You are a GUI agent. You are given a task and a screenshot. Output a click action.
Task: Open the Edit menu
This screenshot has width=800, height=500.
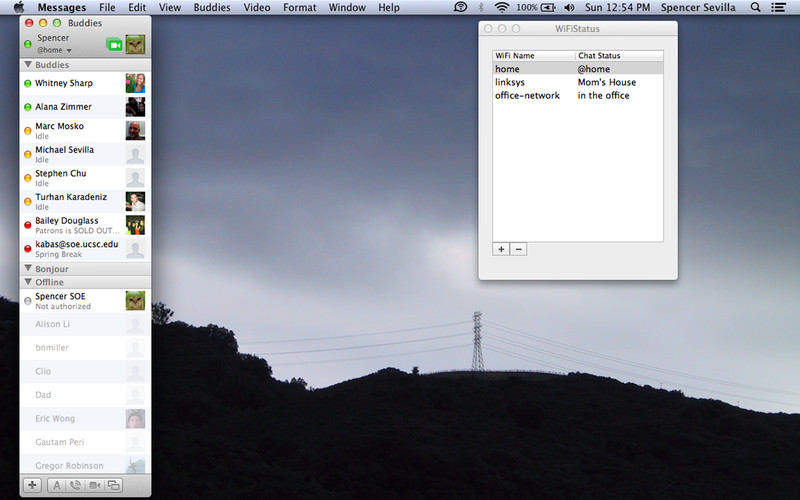tap(137, 7)
